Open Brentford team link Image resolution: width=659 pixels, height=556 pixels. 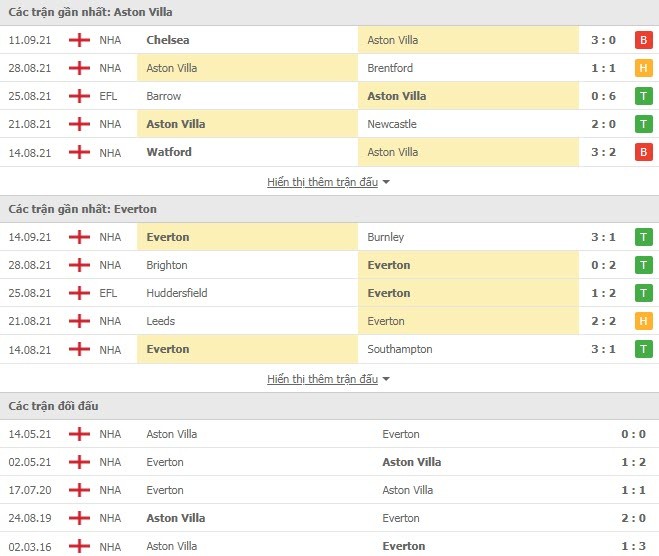tap(390, 68)
